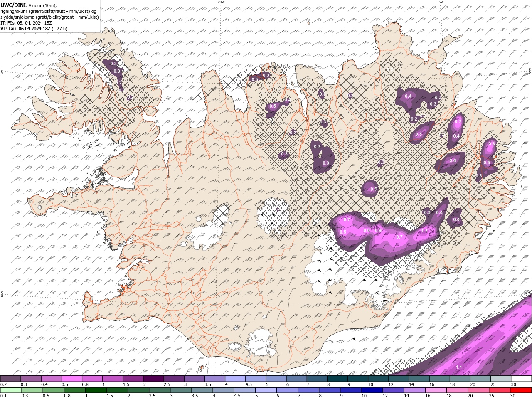Click the '20W' longitude label
The width and height of the screenshot is (532, 399).
click(221, 2)
